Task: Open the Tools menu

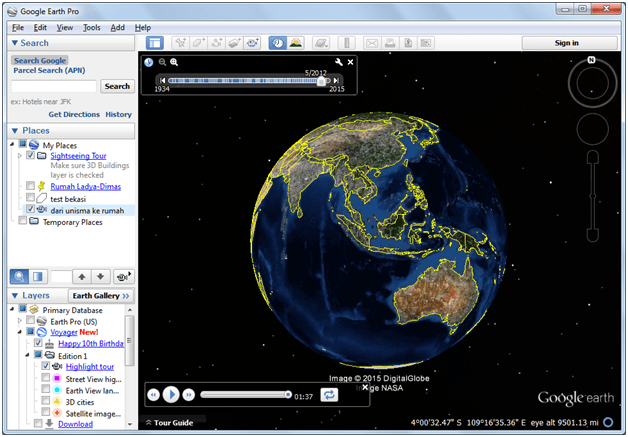Action: (92, 27)
